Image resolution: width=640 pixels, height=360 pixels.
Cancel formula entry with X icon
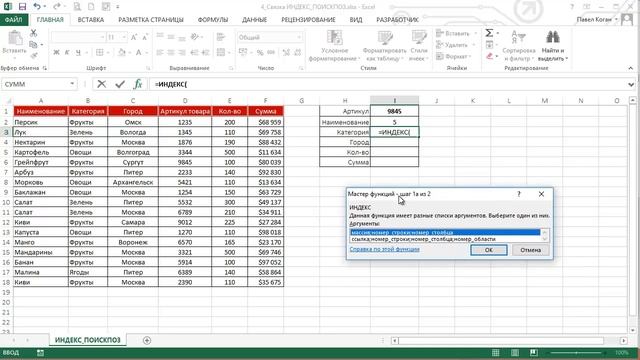coord(102,84)
